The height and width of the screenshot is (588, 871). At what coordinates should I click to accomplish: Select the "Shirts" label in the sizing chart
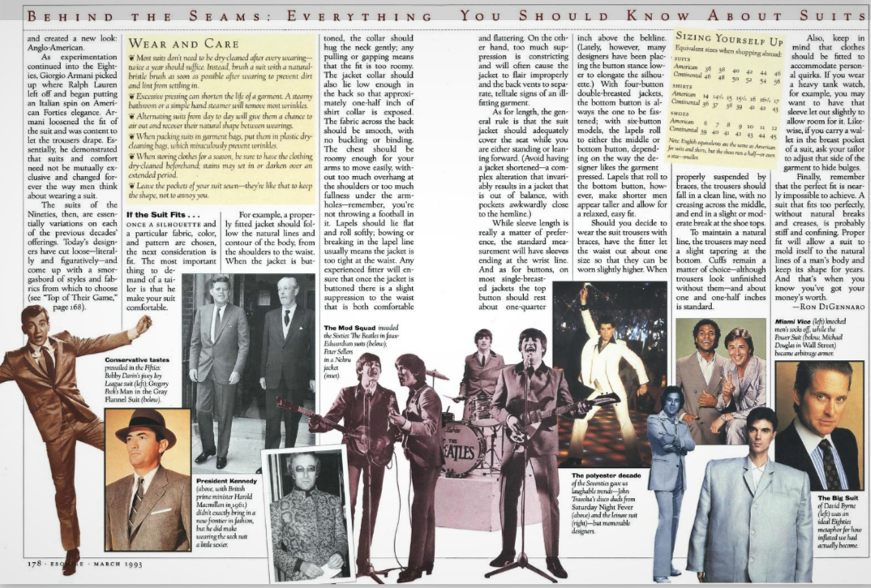coord(680,87)
